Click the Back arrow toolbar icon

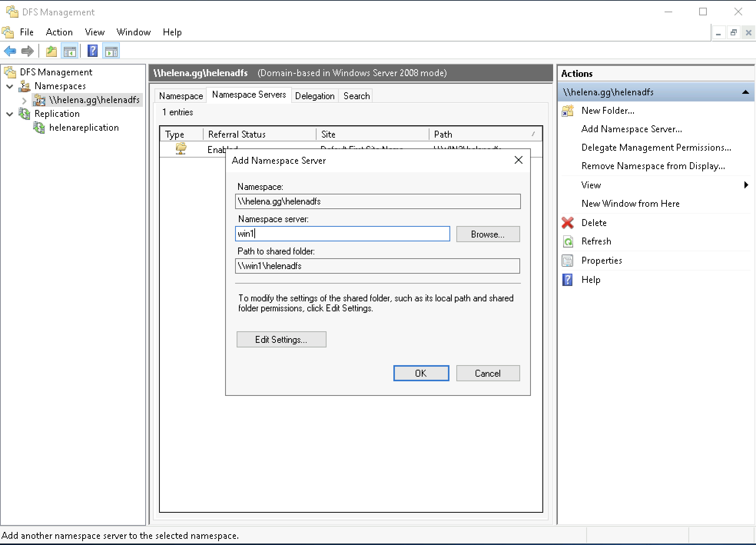coord(10,51)
